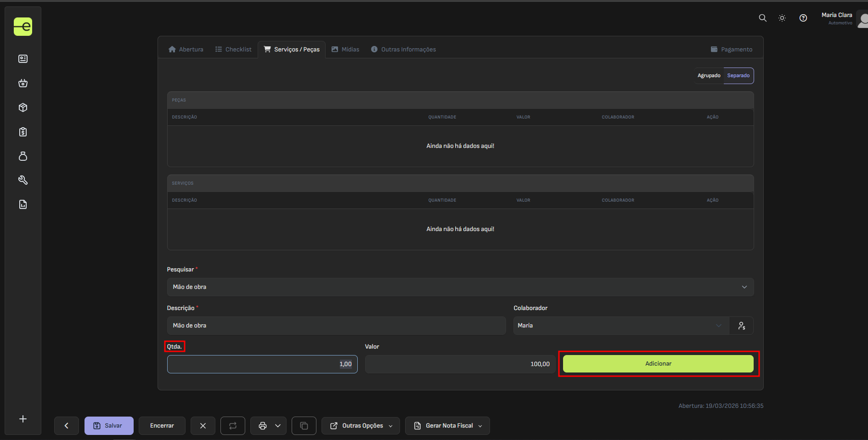Open the Pagamento tab
The width and height of the screenshot is (868, 440).
tap(731, 50)
